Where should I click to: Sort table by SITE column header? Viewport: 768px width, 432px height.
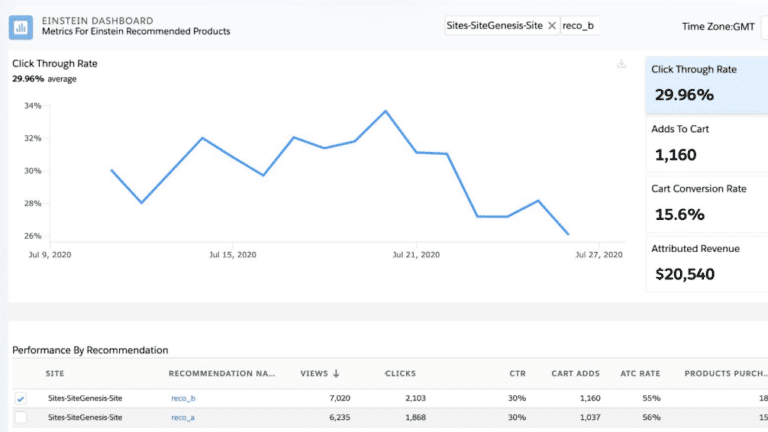tap(55, 373)
